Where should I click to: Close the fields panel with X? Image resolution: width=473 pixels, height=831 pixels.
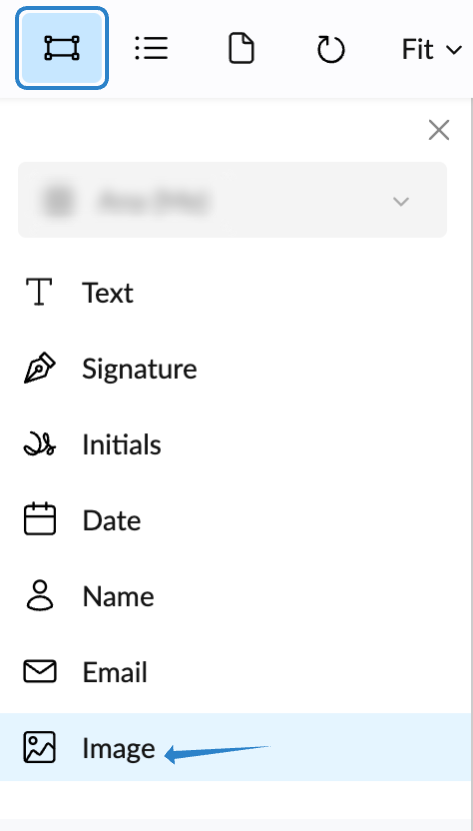(439, 130)
